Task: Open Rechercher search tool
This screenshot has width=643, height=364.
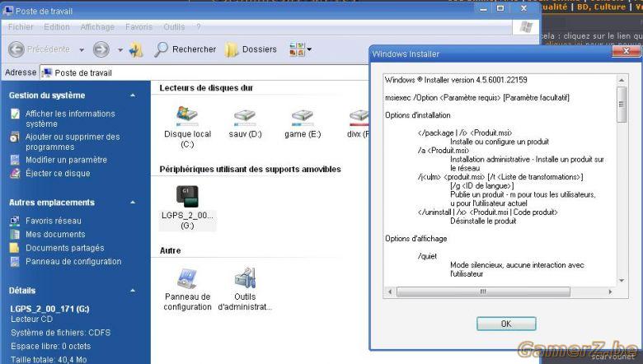Action: pyautogui.click(x=185, y=49)
